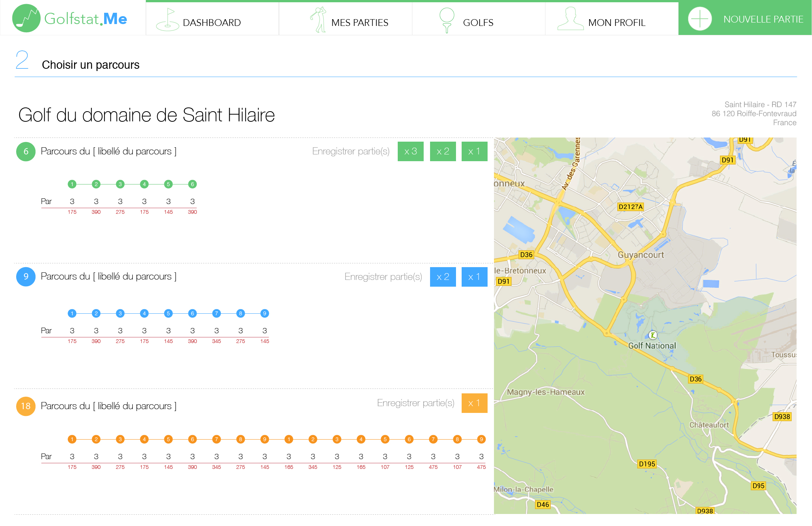Screen dimensions: 812x526
Task: Click the golf tee icon for Golfs
Action: pyautogui.click(x=447, y=20)
